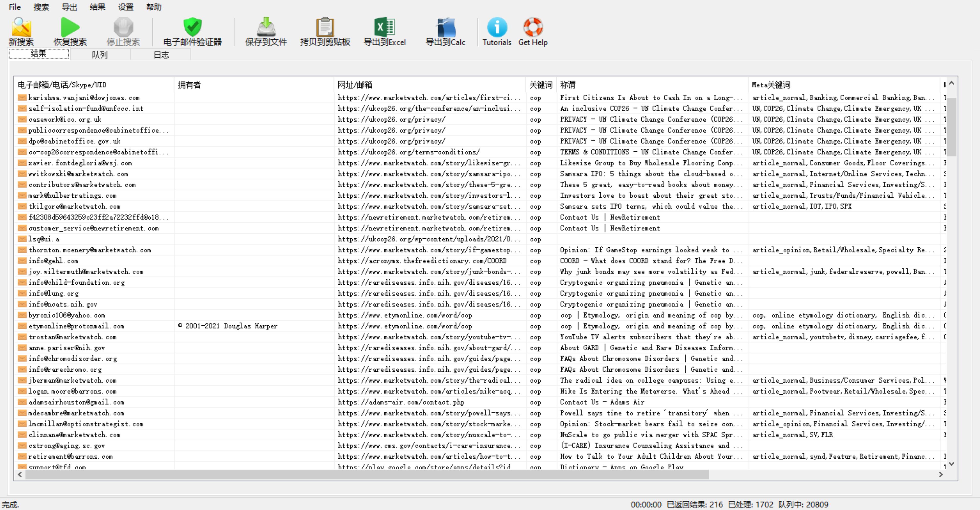Sort by 称谓 column header
This screenshot has width=980, height=510.
(652, 85)
